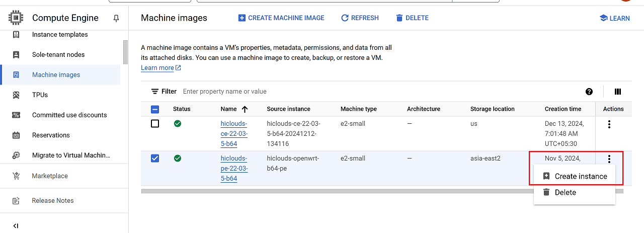Open Marketplace from the sidebar
Viewport: 644px width, 233px height.
50,176
